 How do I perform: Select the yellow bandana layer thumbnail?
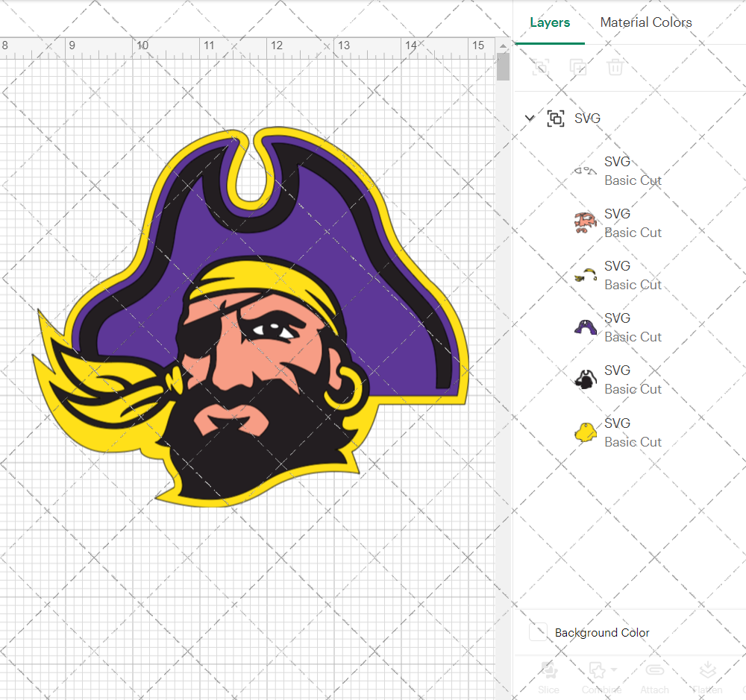(x=585, y=275)
